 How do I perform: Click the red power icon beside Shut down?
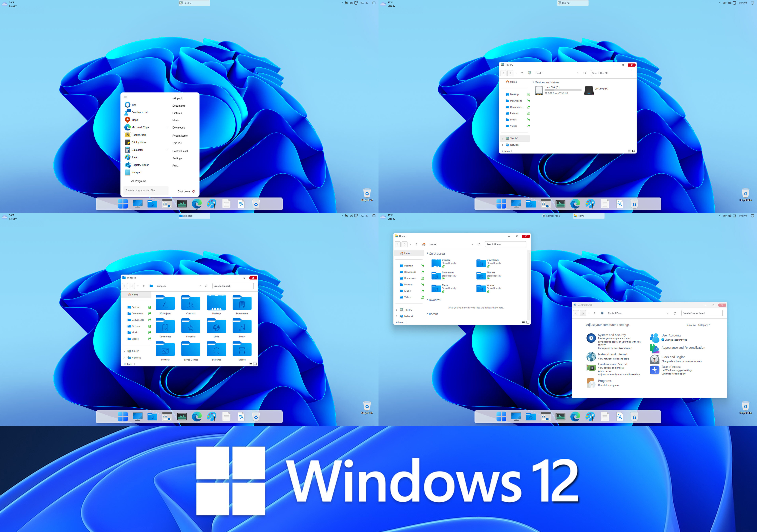click(194, 192)
